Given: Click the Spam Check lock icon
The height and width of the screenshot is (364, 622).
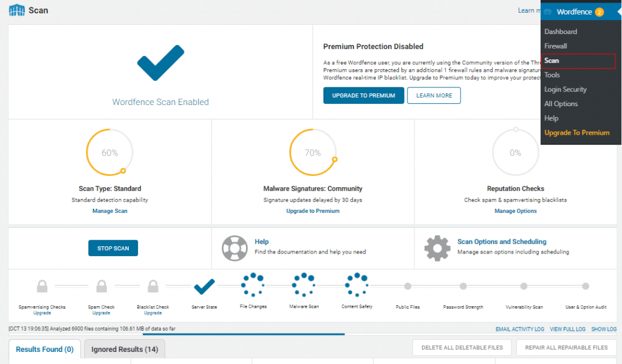Looking at the screenshot, I should click(x=101, y=286).
